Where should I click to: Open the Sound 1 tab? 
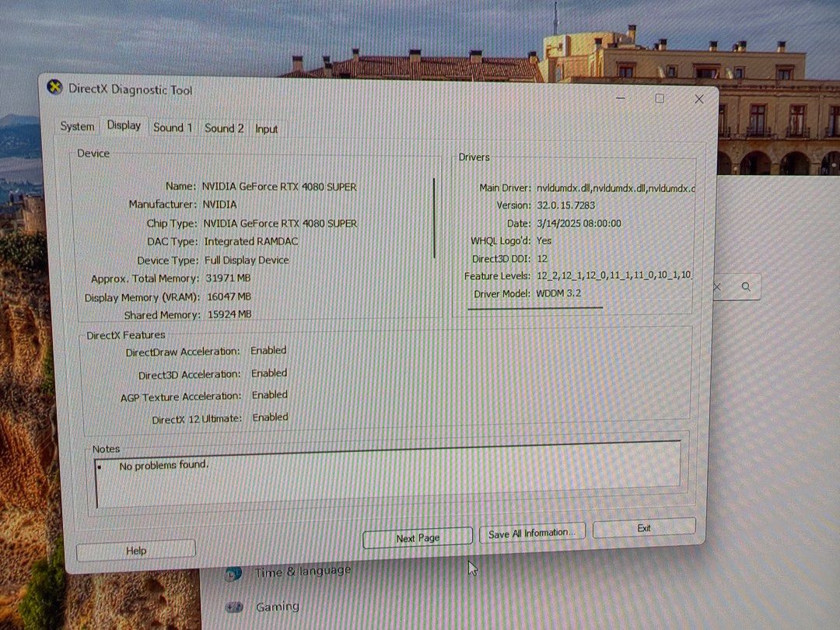tap(173, 128)
